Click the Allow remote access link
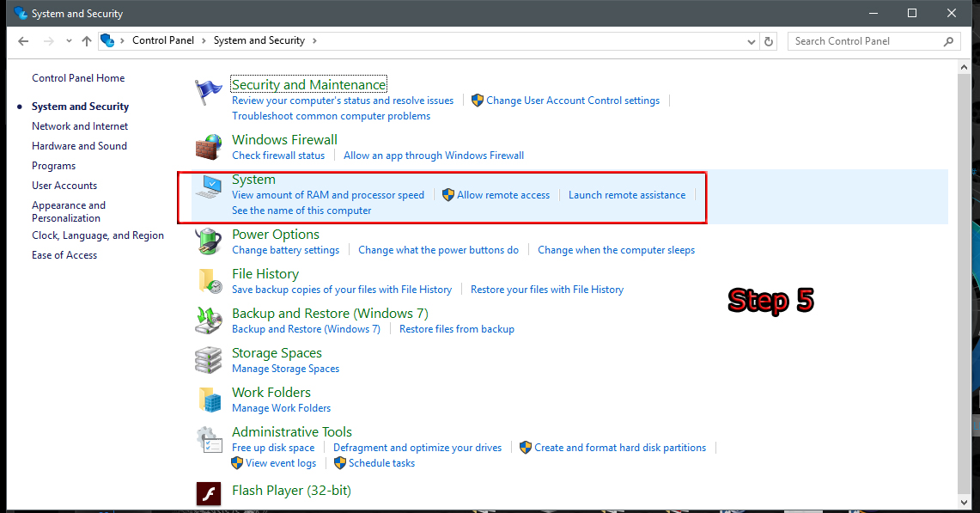The width and height of the screenshot is (980, 513). (502, 195)
